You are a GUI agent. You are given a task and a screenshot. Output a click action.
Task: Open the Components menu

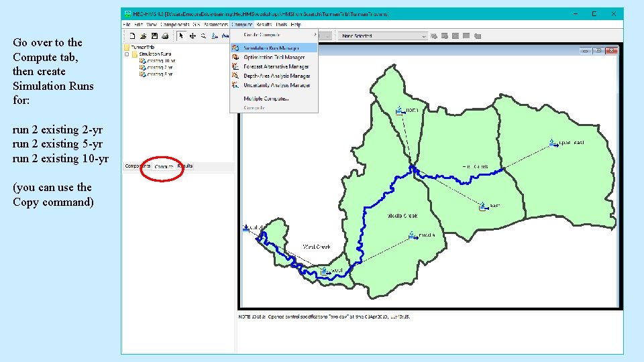174,25
